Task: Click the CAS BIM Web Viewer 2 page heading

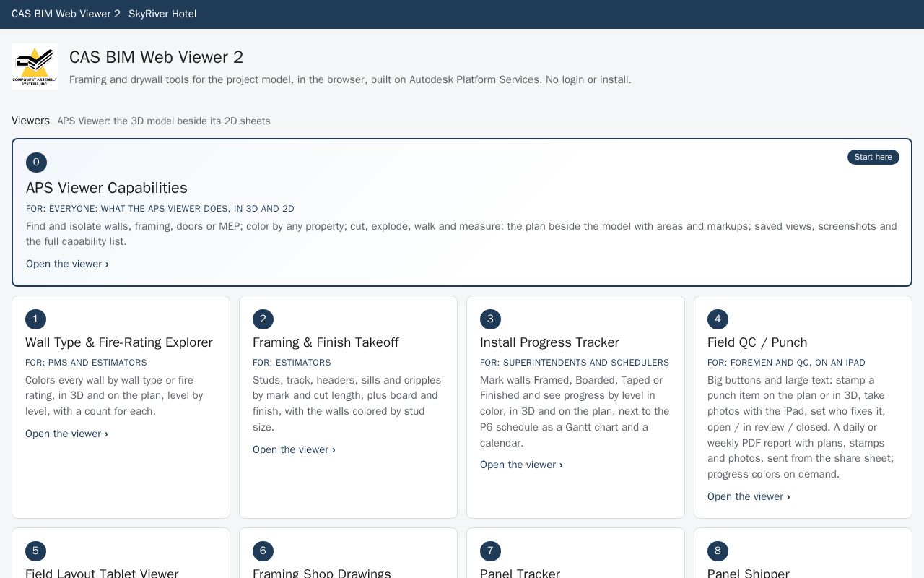Action: 156,57
